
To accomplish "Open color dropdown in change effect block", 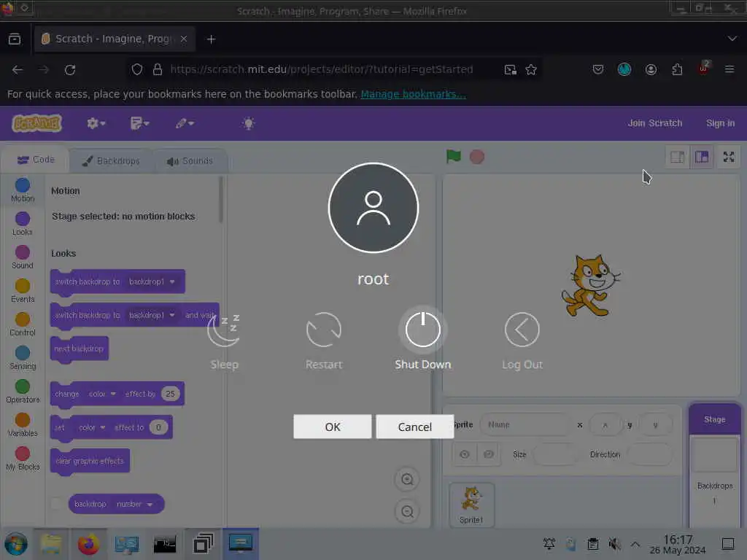I will click(x=102, y=394).
